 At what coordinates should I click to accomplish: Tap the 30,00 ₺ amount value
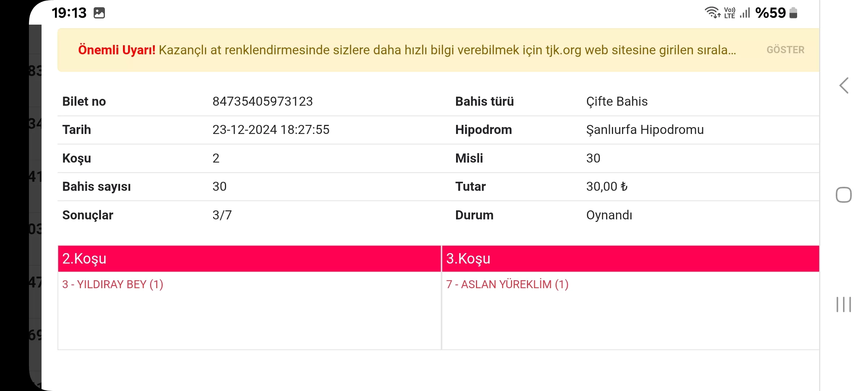click(x=607, y=186)
